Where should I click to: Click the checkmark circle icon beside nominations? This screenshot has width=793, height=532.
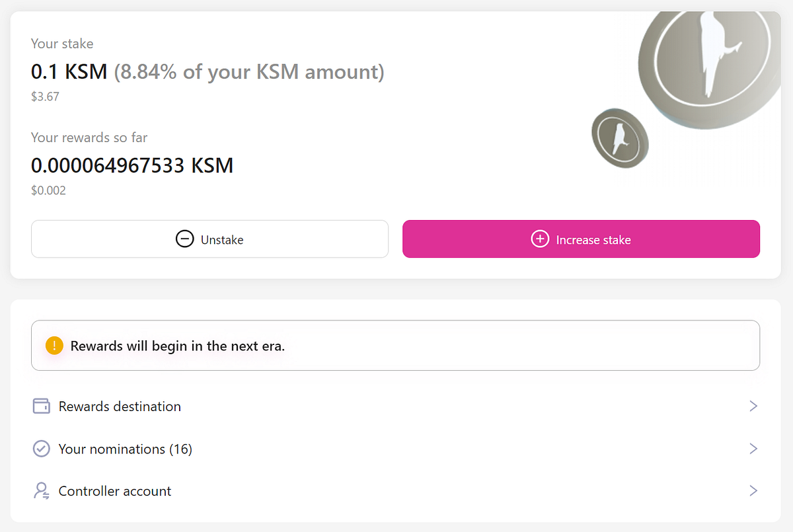pos(42,449)
